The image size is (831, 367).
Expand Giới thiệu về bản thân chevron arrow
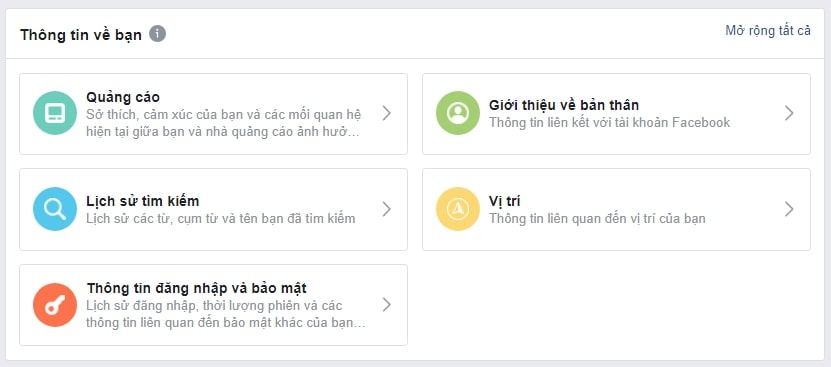click(790, 113)
